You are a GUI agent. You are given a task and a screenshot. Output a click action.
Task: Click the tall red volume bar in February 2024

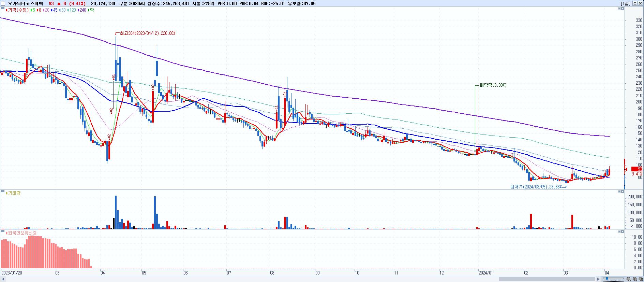(x=531, y=221)
